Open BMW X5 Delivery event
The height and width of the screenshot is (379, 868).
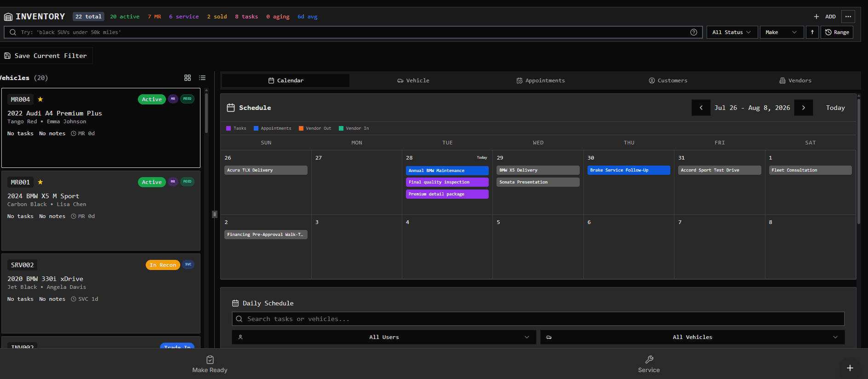538,170
